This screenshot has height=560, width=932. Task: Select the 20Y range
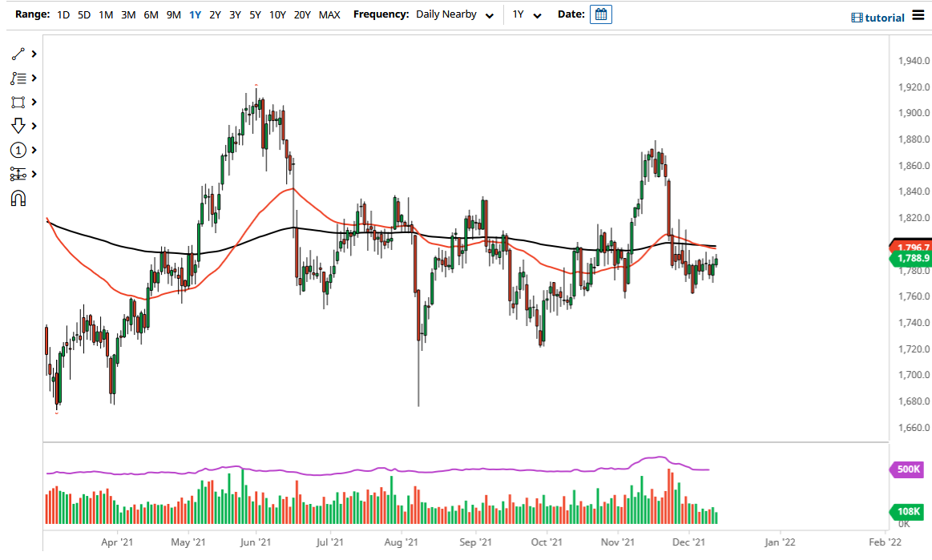[303, 15]
